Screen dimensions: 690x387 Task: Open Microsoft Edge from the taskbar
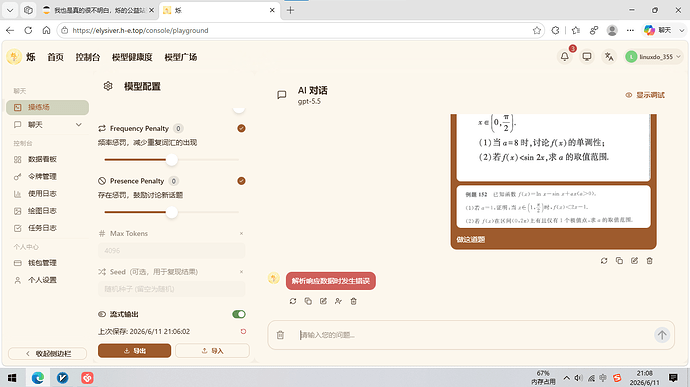point(38,378)
